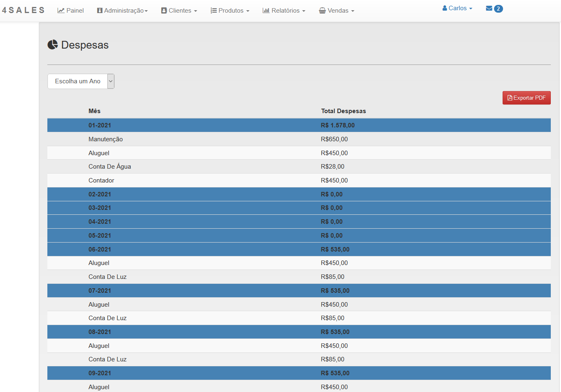Viewport: 561px width, 392px height.
Task: Click the Produtos list icon
Action: 214,11
